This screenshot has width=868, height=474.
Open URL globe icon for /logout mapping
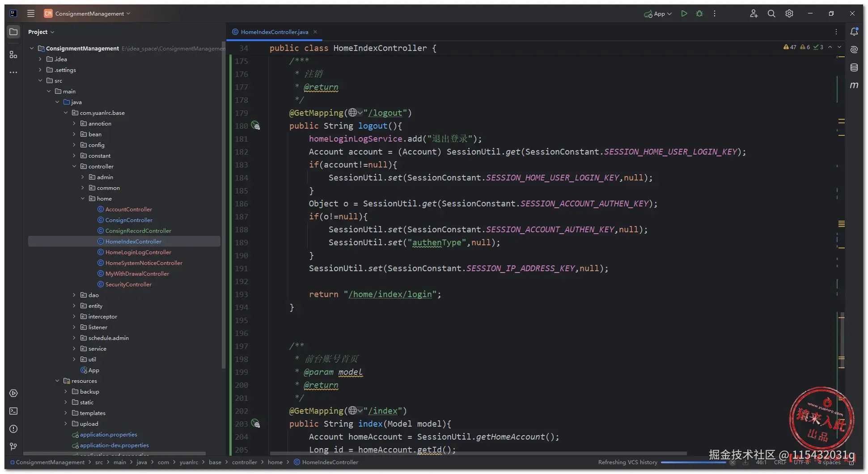click(353, 113)
